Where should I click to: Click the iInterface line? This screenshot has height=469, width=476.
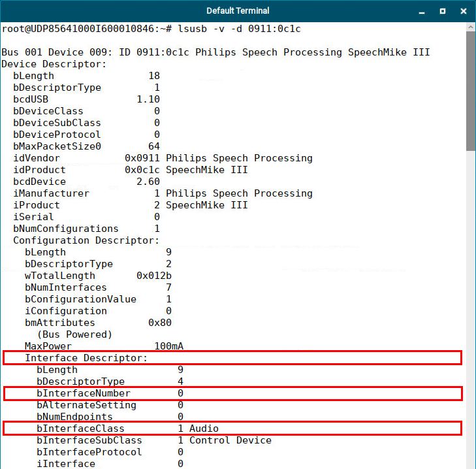point(110,464)
